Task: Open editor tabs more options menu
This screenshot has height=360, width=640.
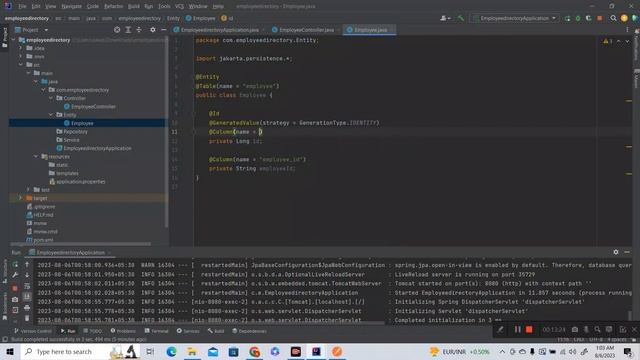Action: click(627, 30)
